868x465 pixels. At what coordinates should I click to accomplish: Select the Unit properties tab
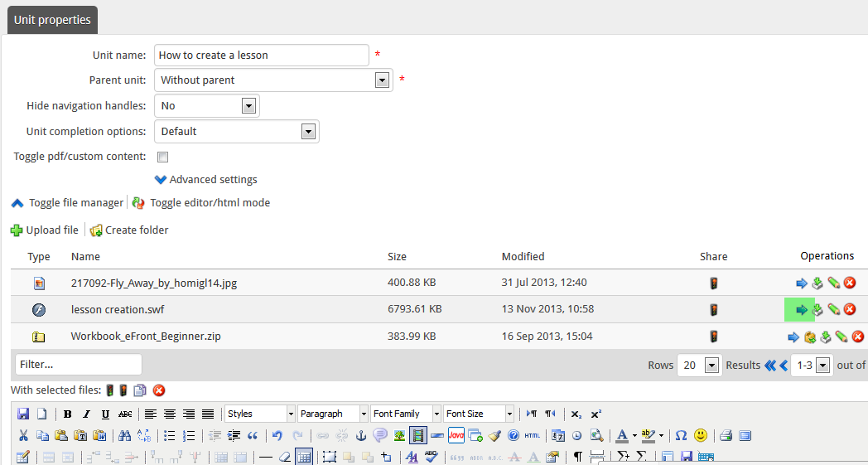[52, 20]
